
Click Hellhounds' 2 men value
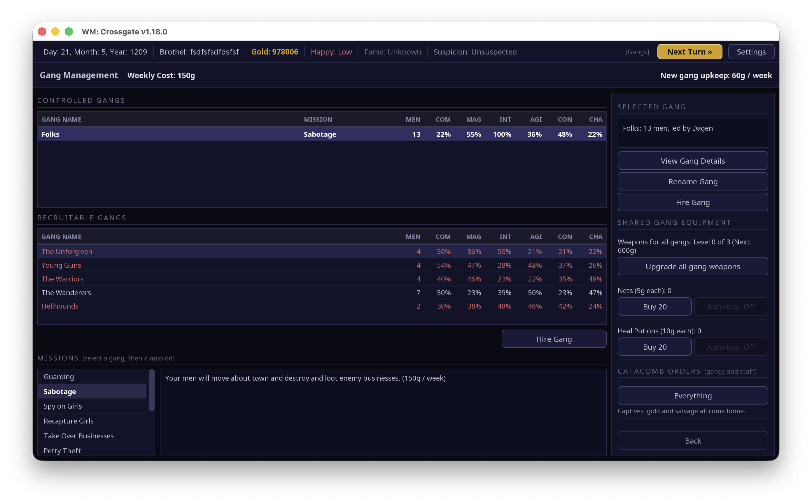tap(418, 306)
